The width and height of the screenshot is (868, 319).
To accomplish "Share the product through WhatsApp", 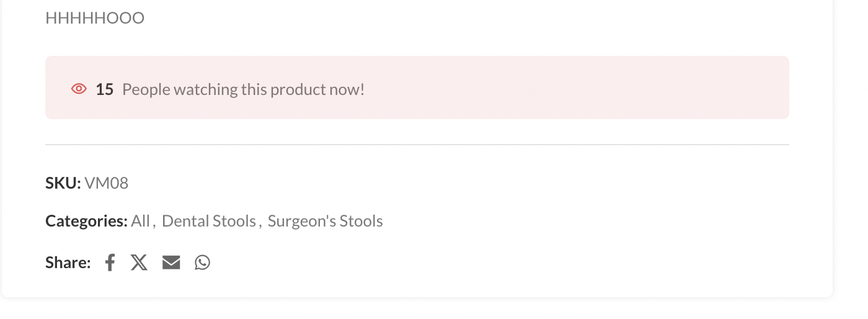I will click(202, 263).
